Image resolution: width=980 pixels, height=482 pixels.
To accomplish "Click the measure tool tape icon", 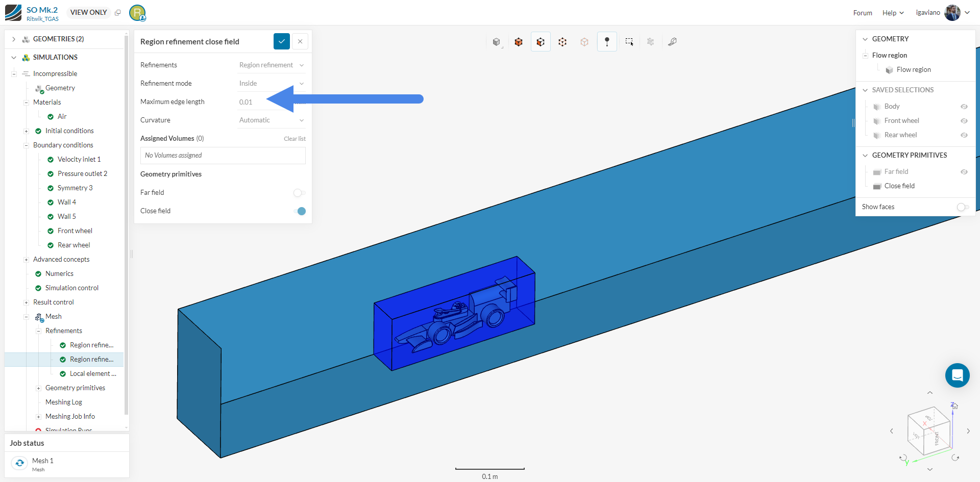I will coord(672,42).
